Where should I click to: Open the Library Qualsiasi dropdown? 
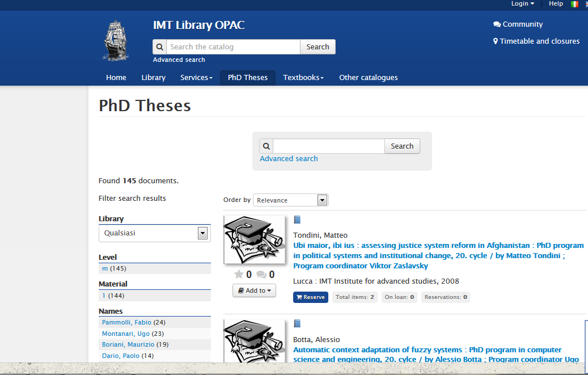[154, 233]
